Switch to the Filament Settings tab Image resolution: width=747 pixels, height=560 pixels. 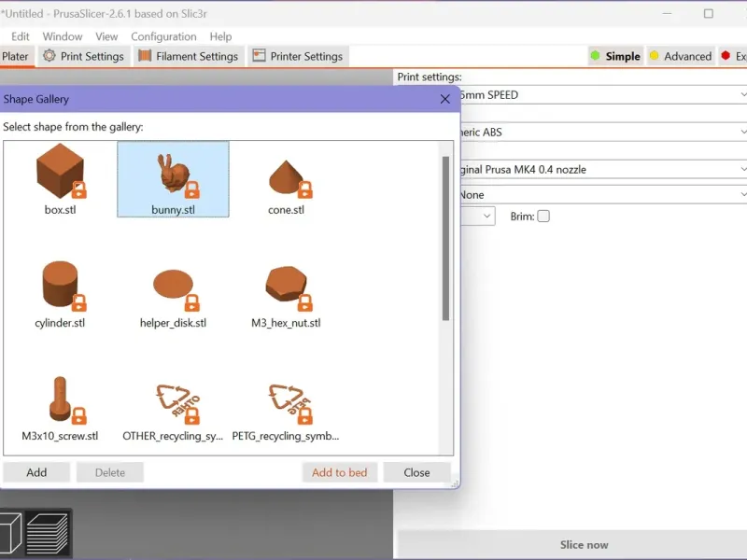coord(189,56)
